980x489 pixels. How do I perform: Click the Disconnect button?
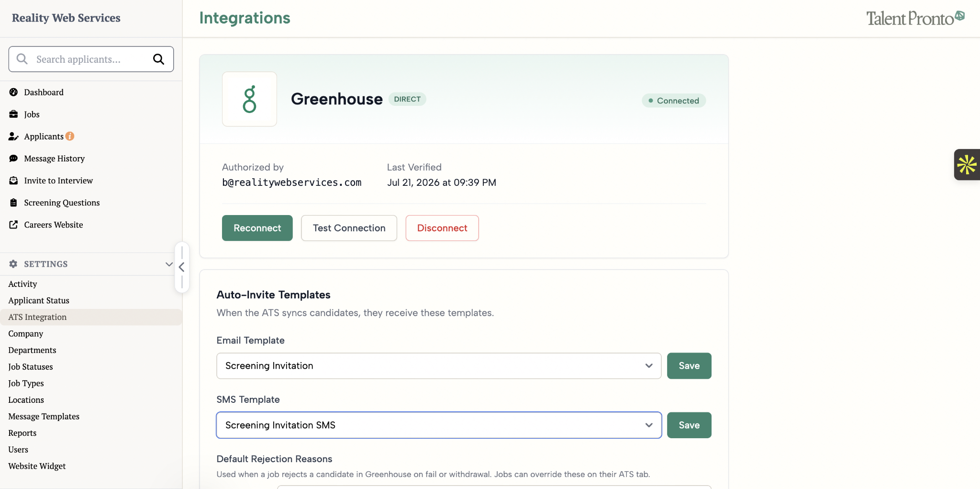click(x=442, y=228)
